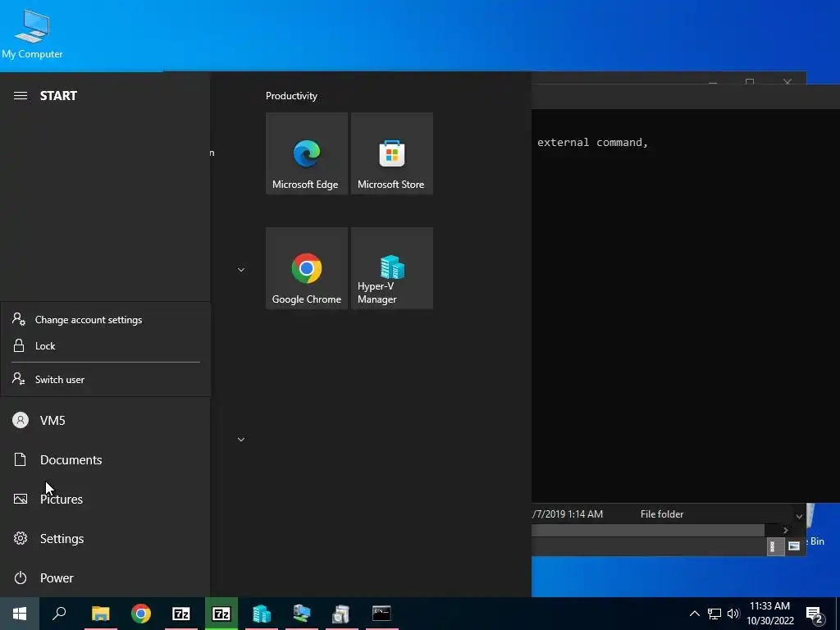The width and height of the screenshot is (840, 630).
Task: Click the START label
Action: coord(58,96)
